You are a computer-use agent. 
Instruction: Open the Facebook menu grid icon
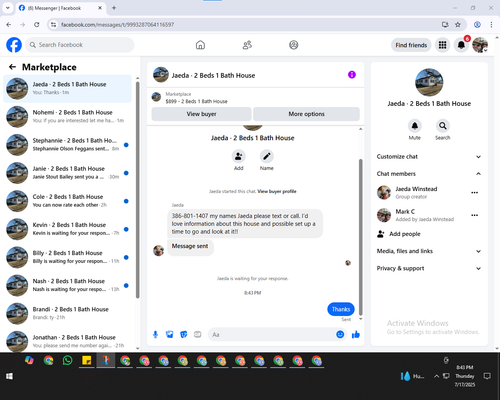pos(442,45)
